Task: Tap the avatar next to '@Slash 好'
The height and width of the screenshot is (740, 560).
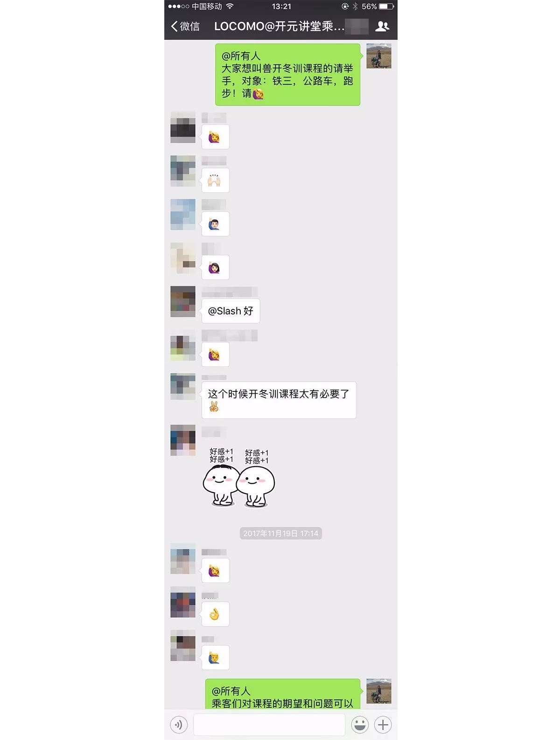Action: 183,301
